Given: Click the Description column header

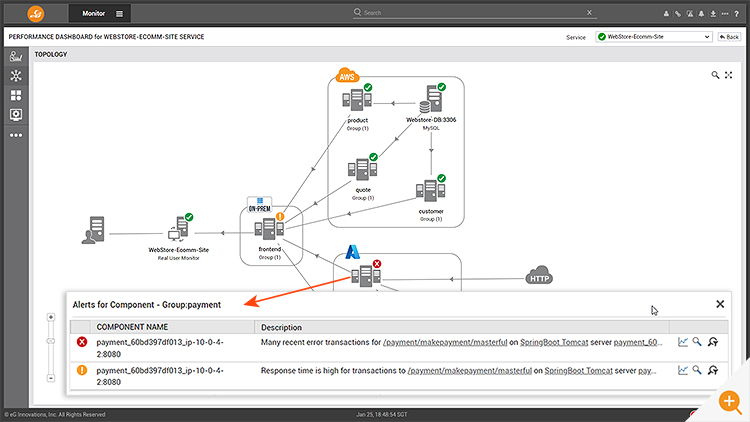Looking at the screenshot, I should pos(281,327).
